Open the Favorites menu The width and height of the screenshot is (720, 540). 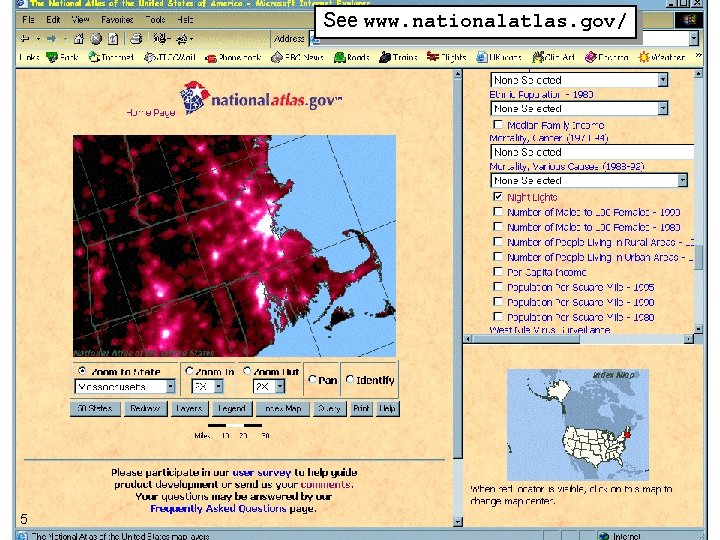click(x=117, y=20)
